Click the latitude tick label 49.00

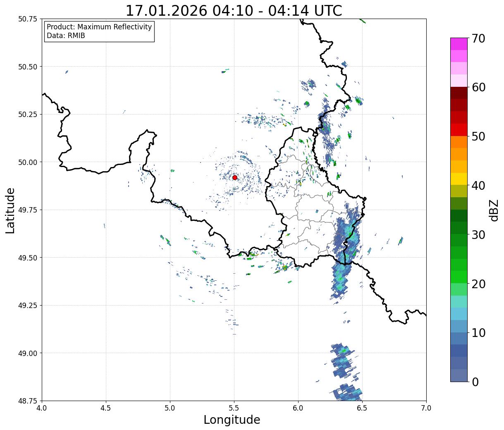tap(28, 353)
